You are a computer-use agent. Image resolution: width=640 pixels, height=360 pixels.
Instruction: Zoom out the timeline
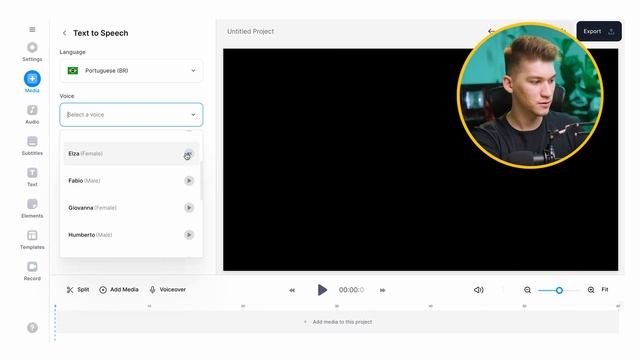[x=527, y=290]
